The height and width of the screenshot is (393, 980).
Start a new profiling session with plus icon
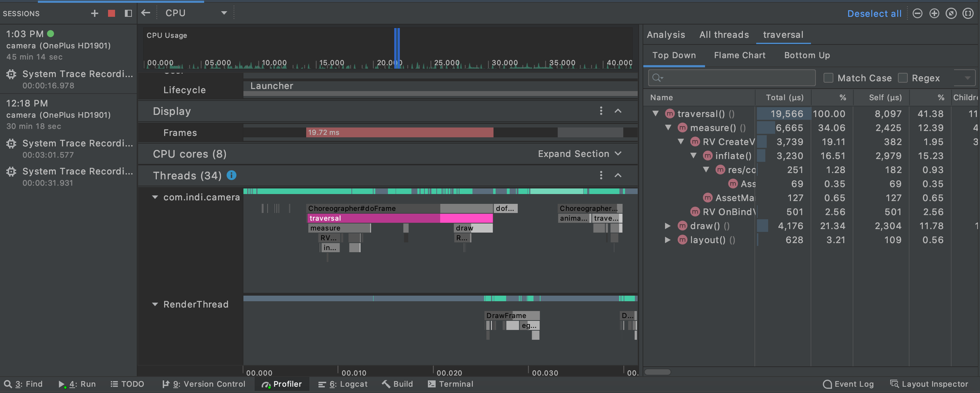(95, 13)
